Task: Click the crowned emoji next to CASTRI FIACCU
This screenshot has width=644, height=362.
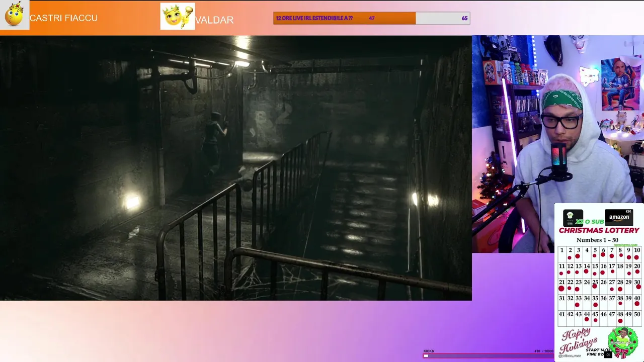Action: click(15, 15)
